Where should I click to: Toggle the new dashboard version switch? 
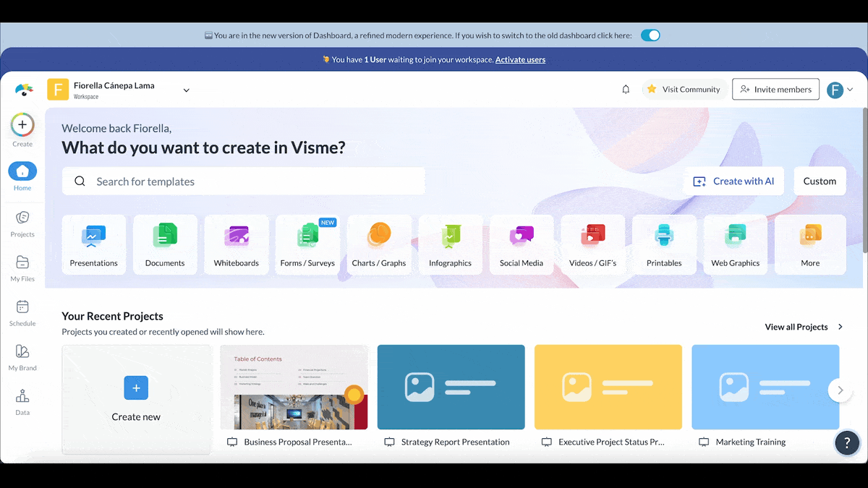click(x=650, y=35)
